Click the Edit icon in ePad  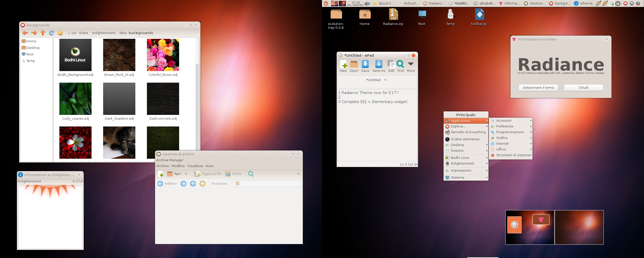[x=391, y=64]
